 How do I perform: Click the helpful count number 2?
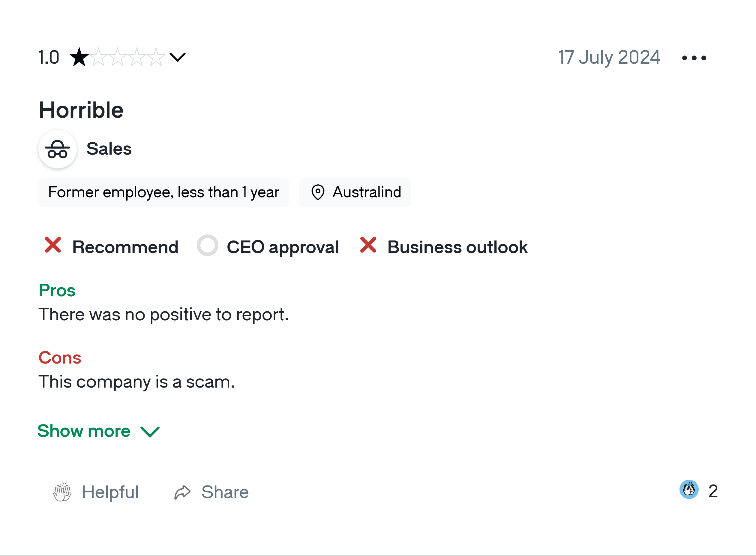(713, 491)
